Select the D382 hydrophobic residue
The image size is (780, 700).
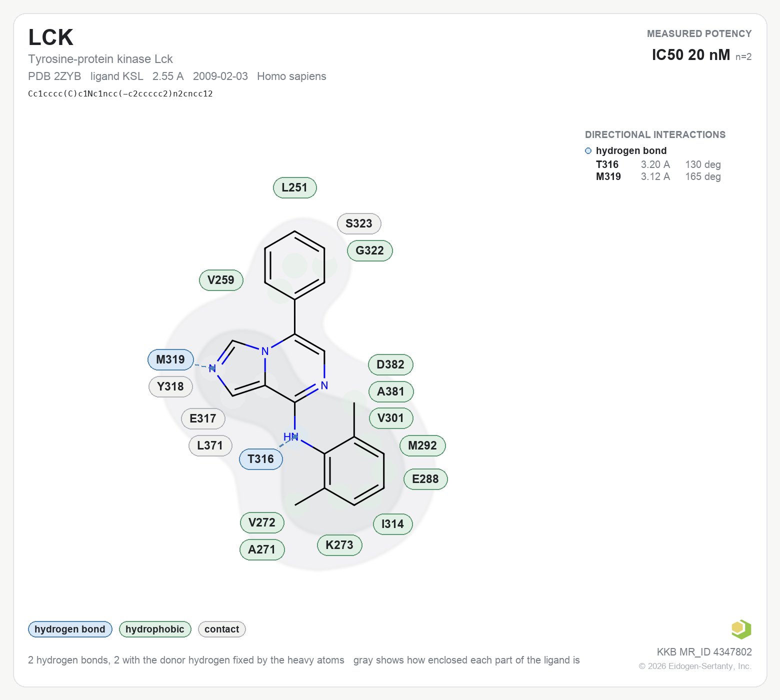pyautogui.click(x=390, y=364)
